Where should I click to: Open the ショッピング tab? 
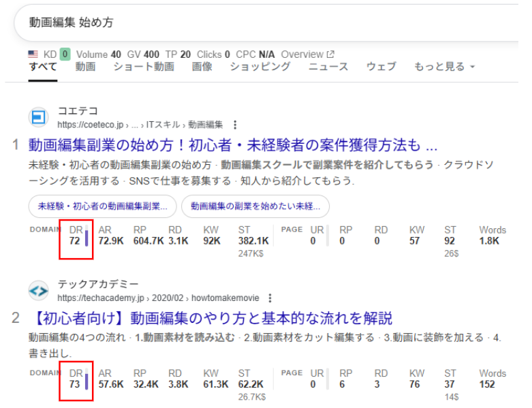click(x=260, y=67)
